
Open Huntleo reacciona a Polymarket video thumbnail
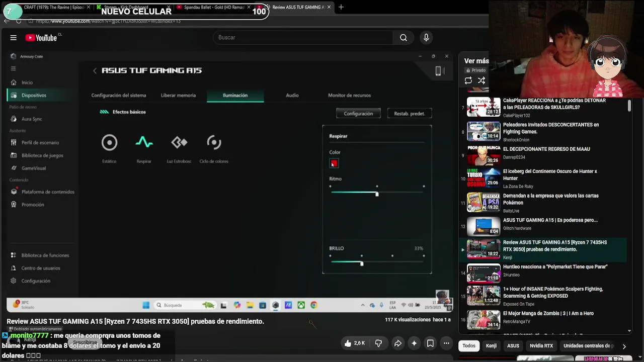(x=484, y=274)
